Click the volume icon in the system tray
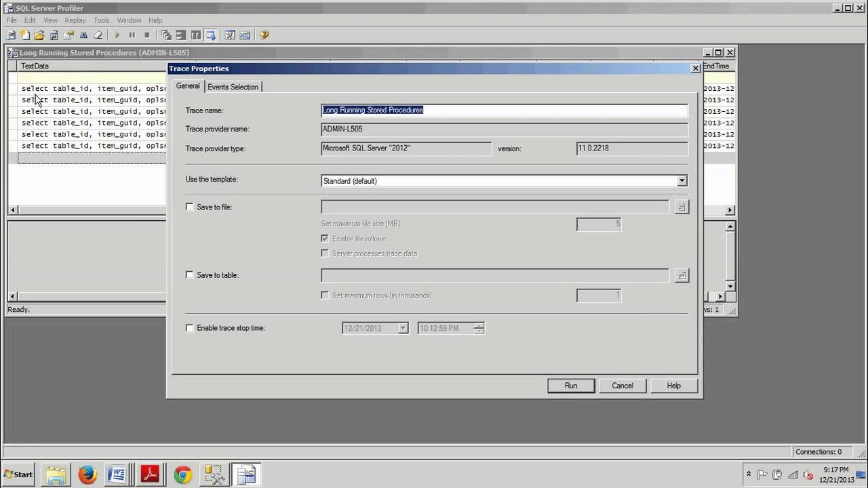This screenshot has height=488, width=868. coord(807,474)
